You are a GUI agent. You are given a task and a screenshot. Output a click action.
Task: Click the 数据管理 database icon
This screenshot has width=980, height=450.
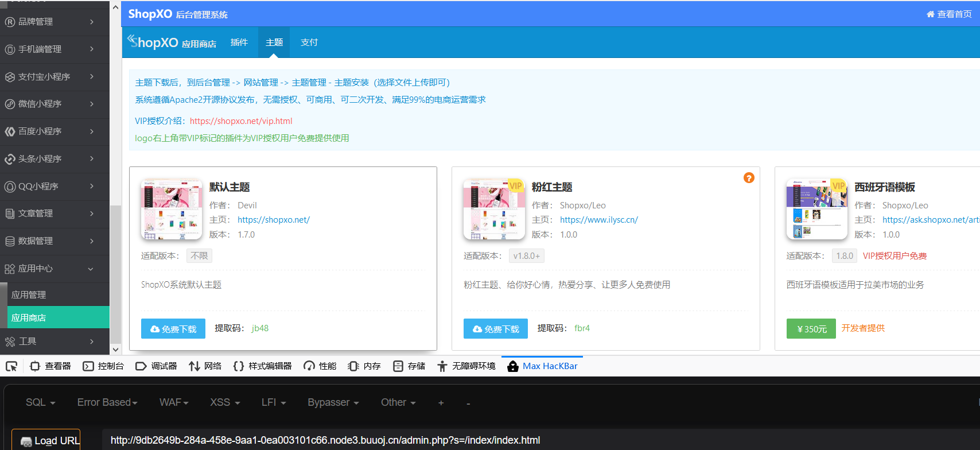point(10,241)
